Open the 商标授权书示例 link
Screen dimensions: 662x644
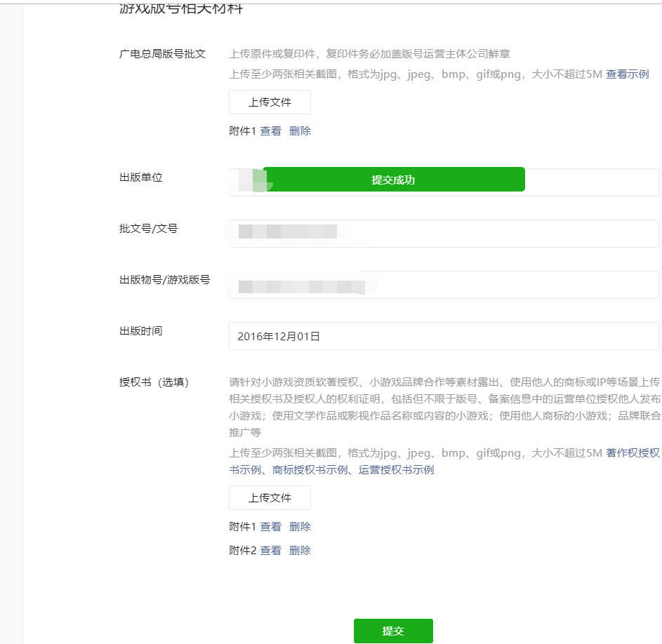[310, 470]
